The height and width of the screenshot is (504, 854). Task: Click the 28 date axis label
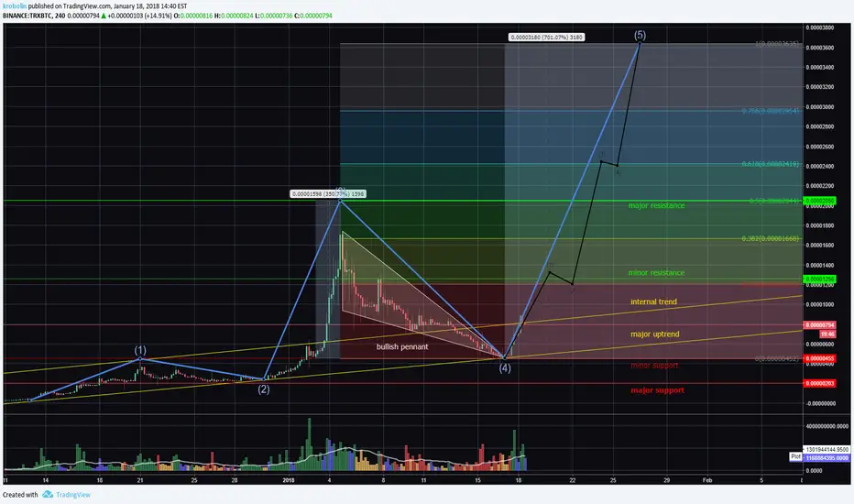(235, 480)
